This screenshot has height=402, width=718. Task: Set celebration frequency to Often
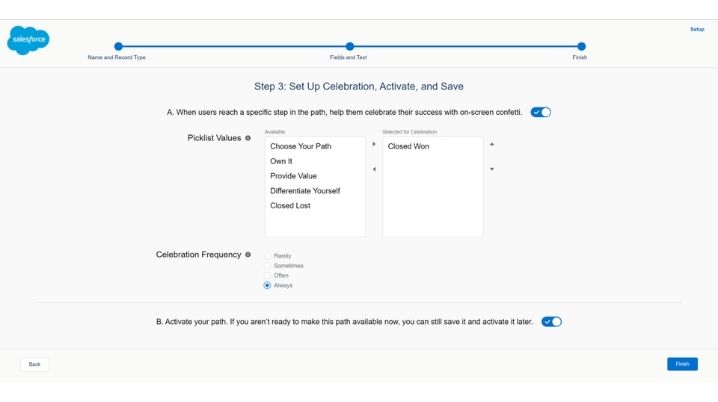pos(267,276)
